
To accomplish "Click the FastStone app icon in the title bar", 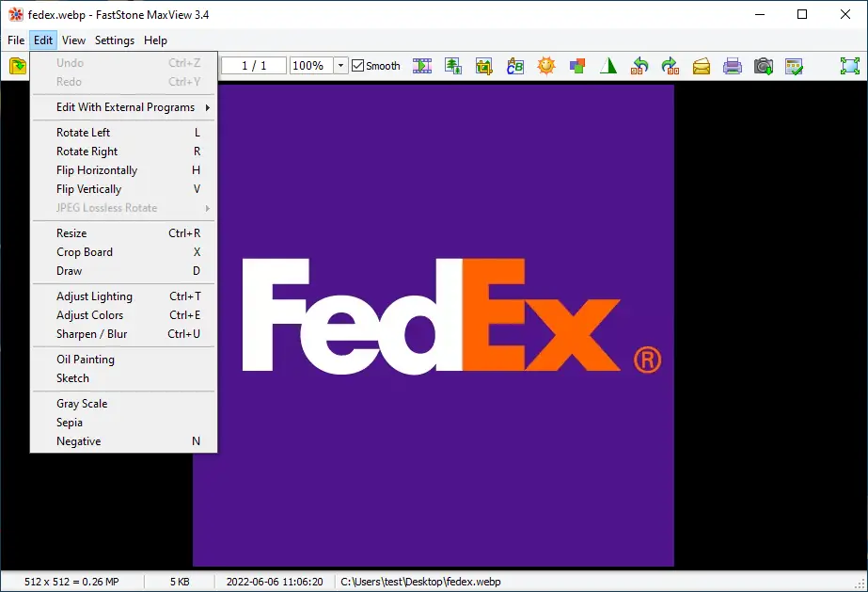I will (16, 15).
